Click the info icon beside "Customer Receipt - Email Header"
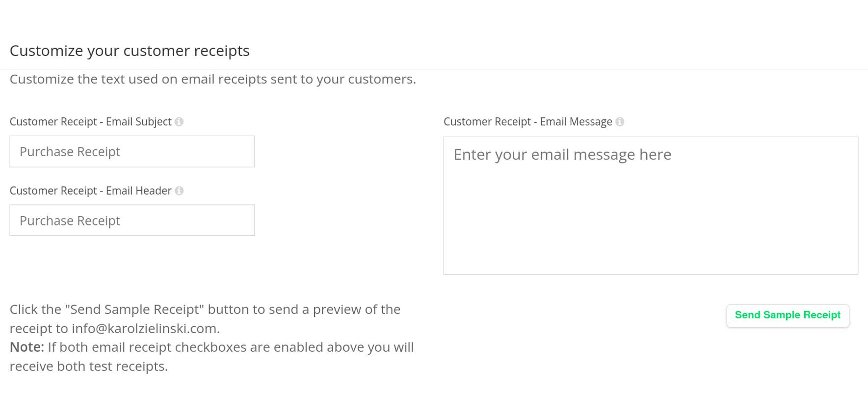 tap(180, 191)
